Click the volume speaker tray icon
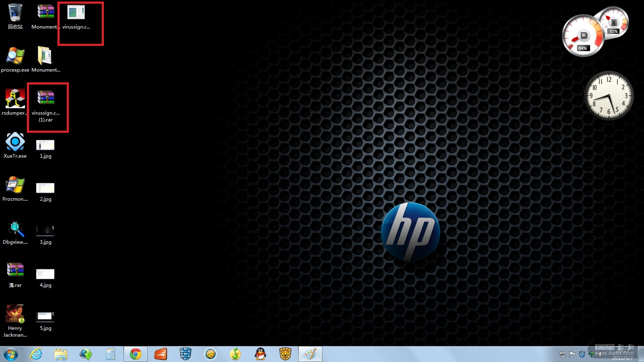Viewport: 644px width, 362px height. click(x=601, y=354)
